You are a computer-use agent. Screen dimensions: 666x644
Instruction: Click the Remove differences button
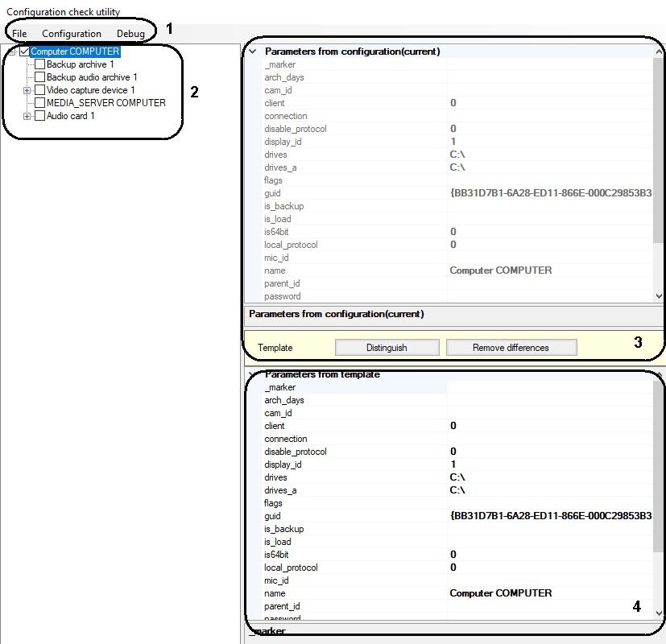pos(511,347)
